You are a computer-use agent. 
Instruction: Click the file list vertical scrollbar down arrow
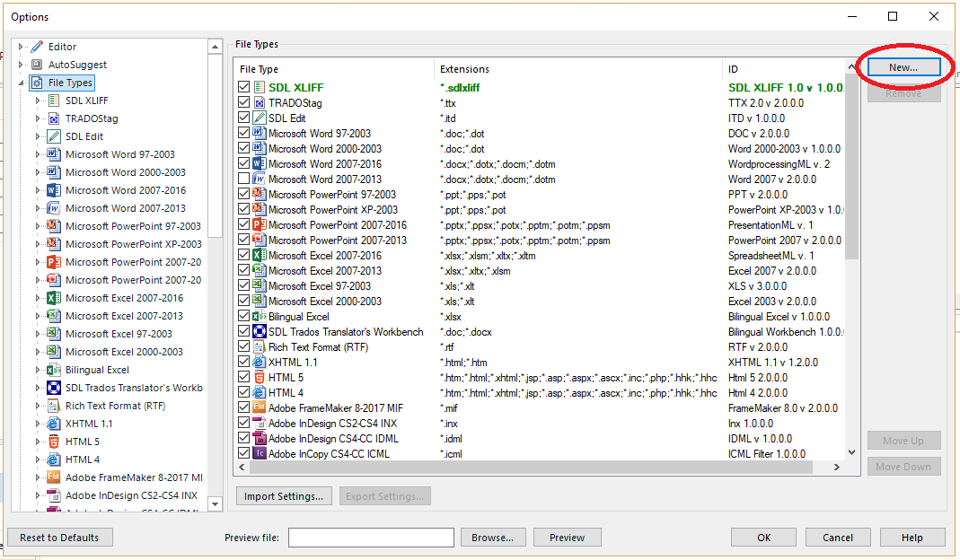click(851, 453)
